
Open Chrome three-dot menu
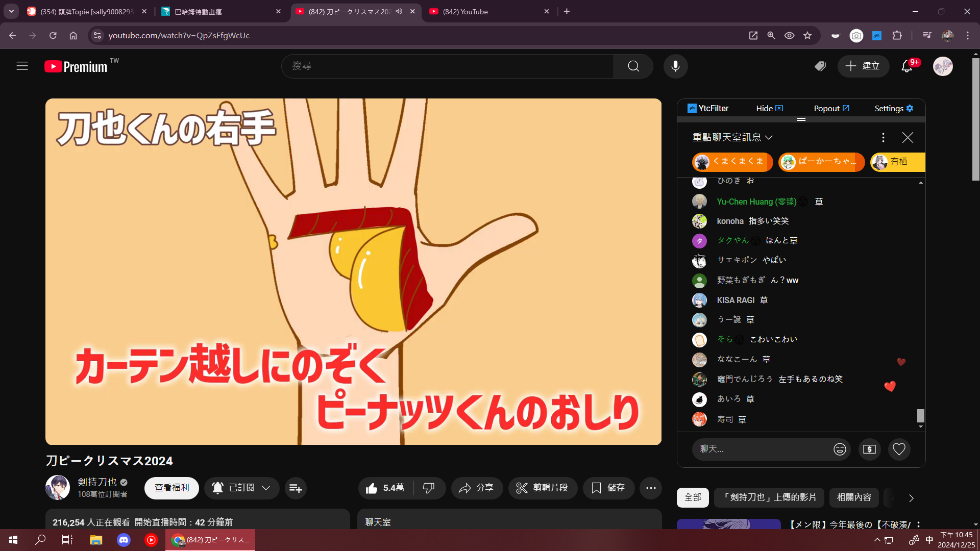pos(968,35)
